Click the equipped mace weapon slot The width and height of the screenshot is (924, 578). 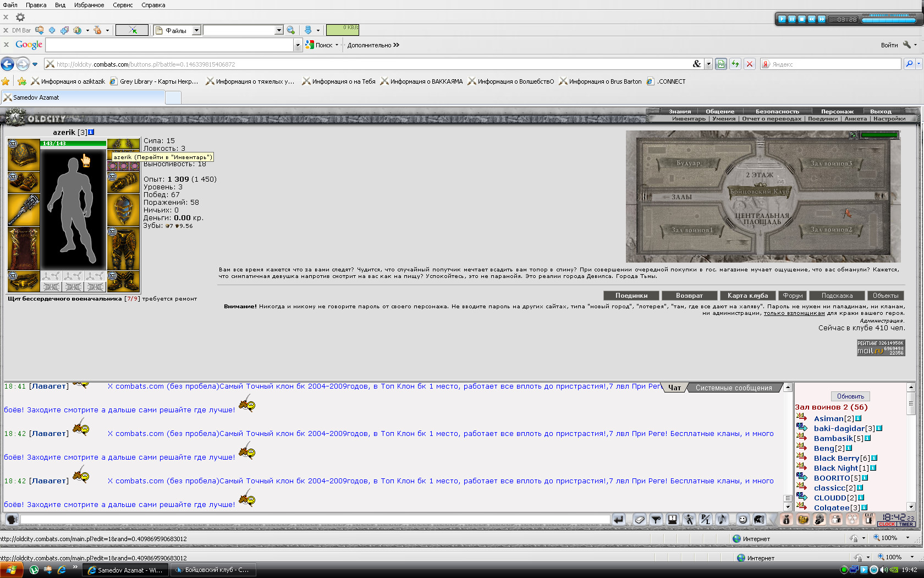point(24,210)
